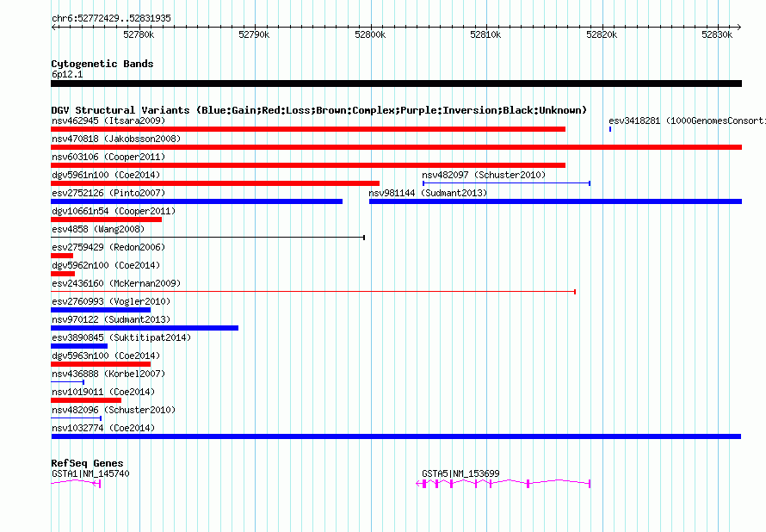
Task: Click the 52810k ruler tick label
Action: [x=485, y=34]
